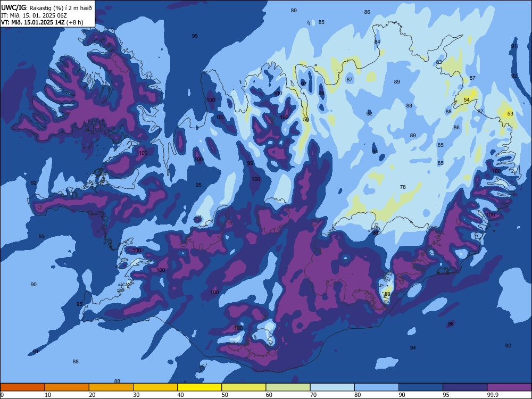Select the humidity value 84
Viewport: 532px width, 399px height.
click(377, 41)
